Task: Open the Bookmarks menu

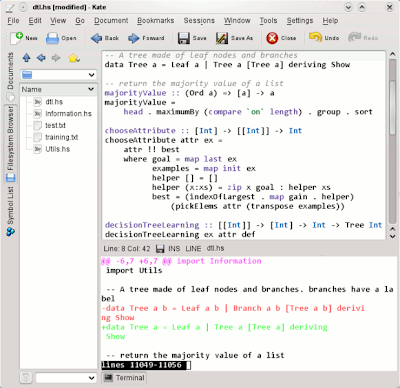Action: click(x=156, y=21)
